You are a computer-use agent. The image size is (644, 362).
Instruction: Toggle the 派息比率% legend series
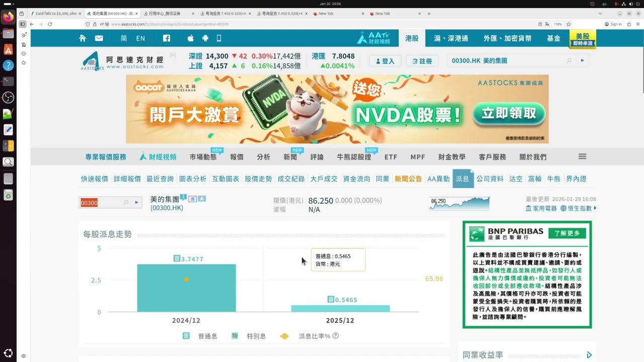(305, 336)
